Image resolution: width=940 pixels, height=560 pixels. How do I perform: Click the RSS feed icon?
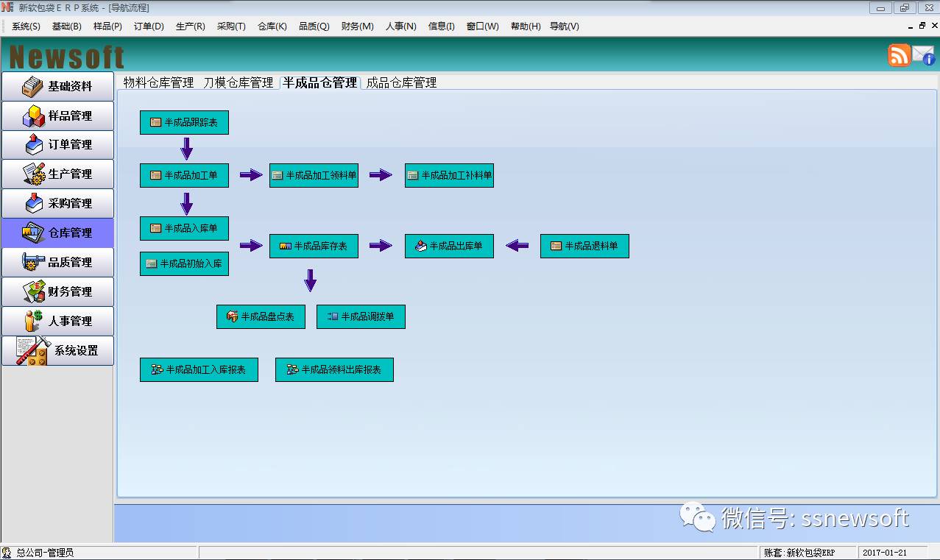[899, 55]
